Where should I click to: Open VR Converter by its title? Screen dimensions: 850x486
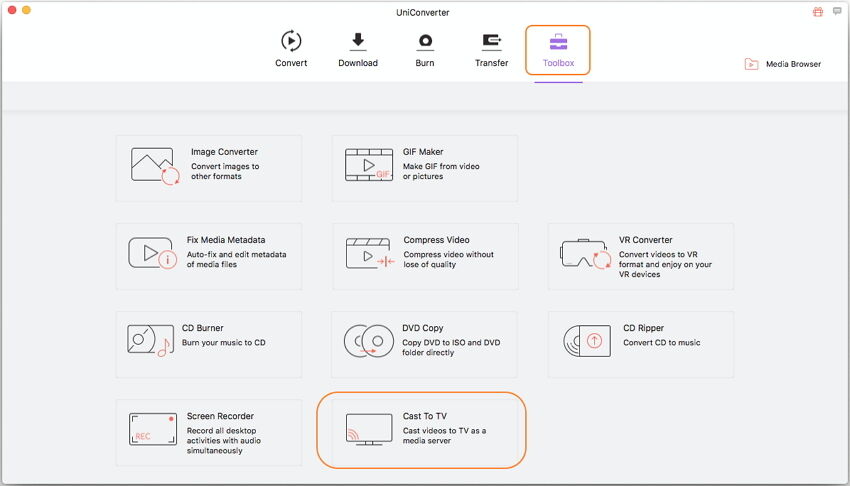(646, 239)
